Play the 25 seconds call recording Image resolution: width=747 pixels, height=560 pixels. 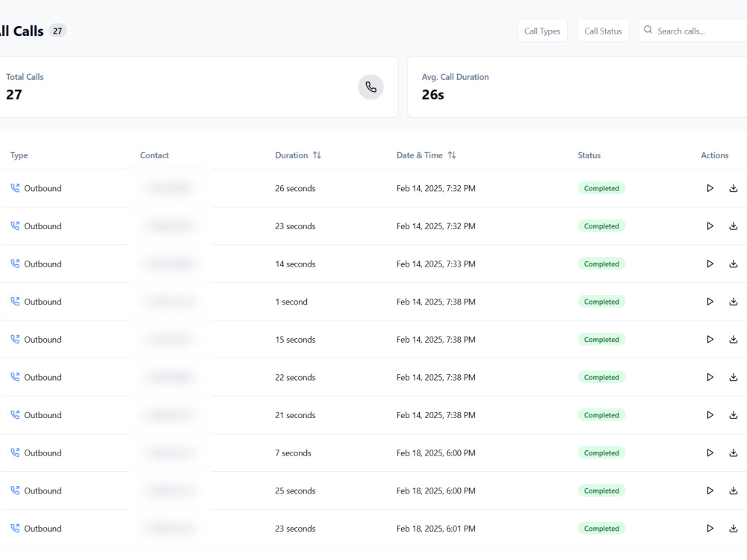[710, 491]
